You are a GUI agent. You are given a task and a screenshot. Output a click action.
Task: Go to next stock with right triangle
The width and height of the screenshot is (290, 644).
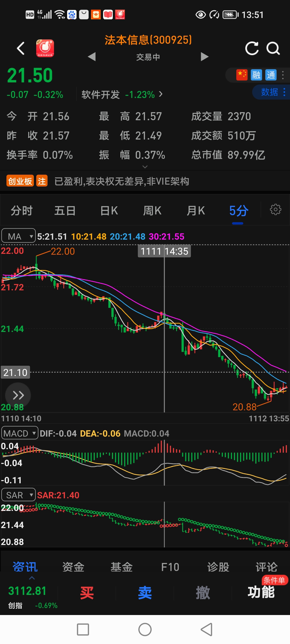click(205, 57)
